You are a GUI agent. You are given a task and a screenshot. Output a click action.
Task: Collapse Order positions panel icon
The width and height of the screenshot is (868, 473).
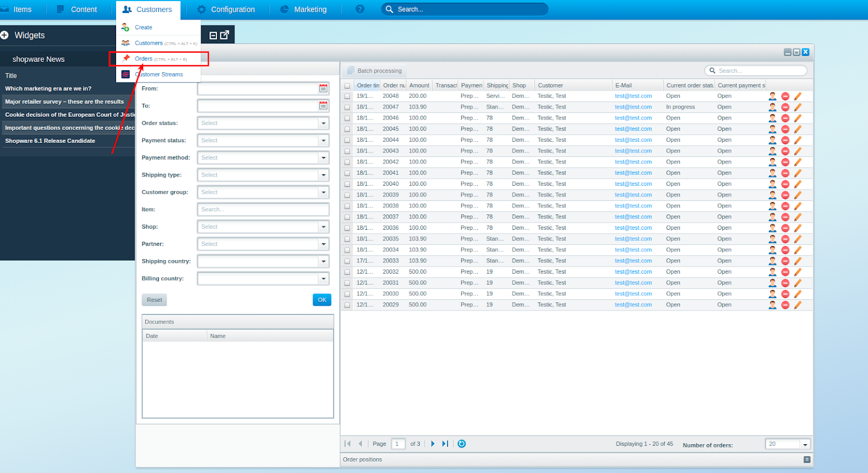pyautogui.click(x=807, y=459)
